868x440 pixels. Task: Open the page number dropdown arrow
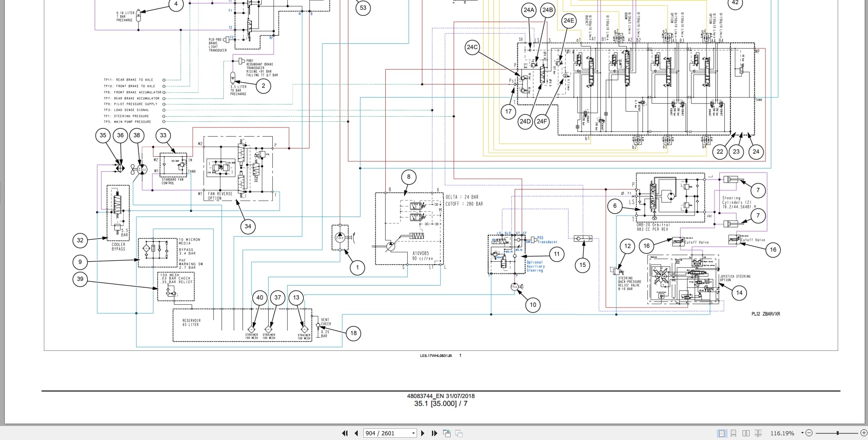pos(413,433)
